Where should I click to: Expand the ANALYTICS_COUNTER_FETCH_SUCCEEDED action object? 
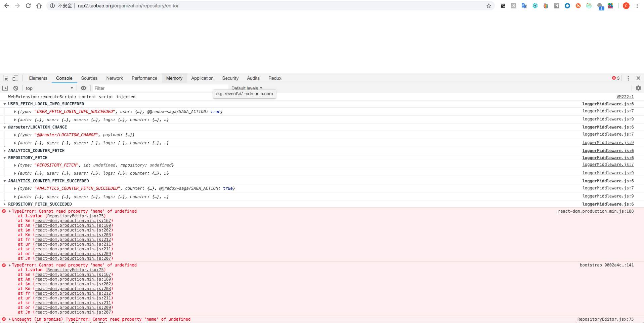15,188
